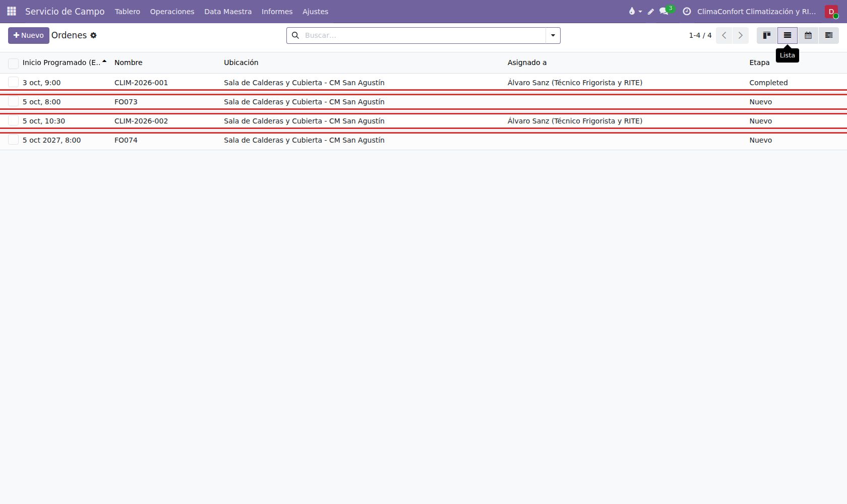Image resolution: width=847 pixels, height=504 pixels.
Task: Open the company switcher ClimaConfort
Action: 757,12
